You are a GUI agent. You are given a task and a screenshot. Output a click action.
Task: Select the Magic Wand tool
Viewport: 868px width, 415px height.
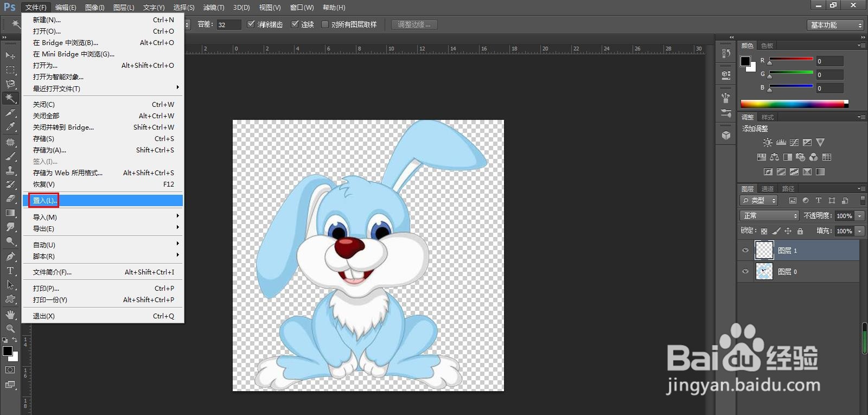point(10,98)
